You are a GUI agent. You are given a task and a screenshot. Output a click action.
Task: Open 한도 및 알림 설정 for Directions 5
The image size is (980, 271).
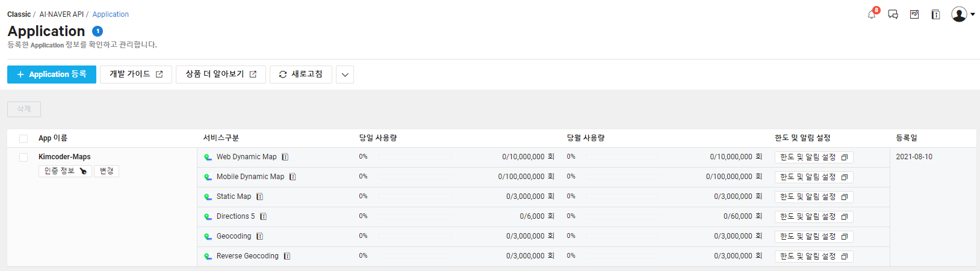[814, 217]
